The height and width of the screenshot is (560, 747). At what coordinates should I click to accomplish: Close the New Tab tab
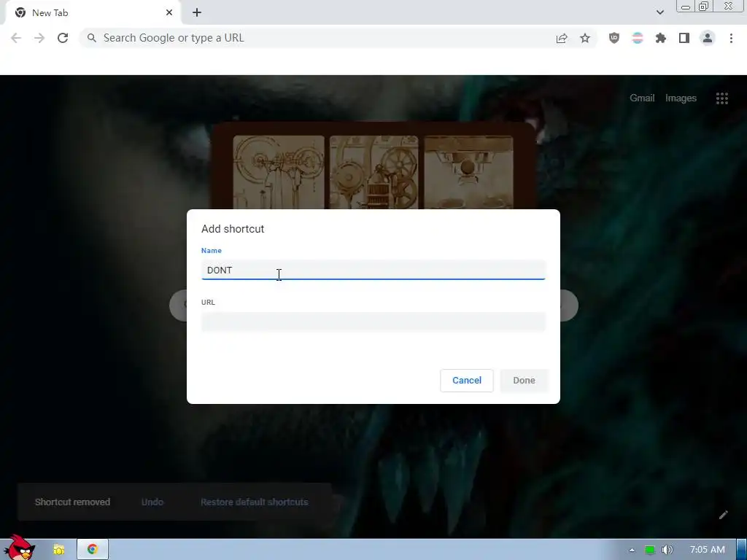(169, 13)
